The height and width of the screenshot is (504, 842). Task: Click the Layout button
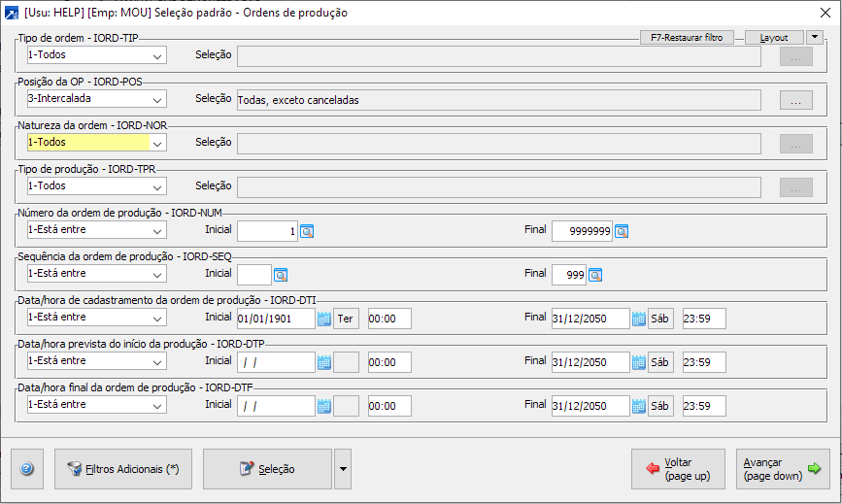[x=774, y=38]
